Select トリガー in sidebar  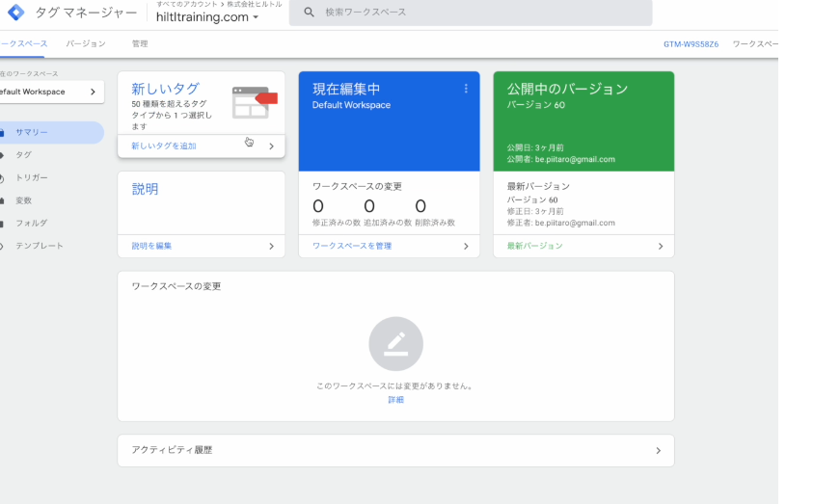tap(31, 177)
